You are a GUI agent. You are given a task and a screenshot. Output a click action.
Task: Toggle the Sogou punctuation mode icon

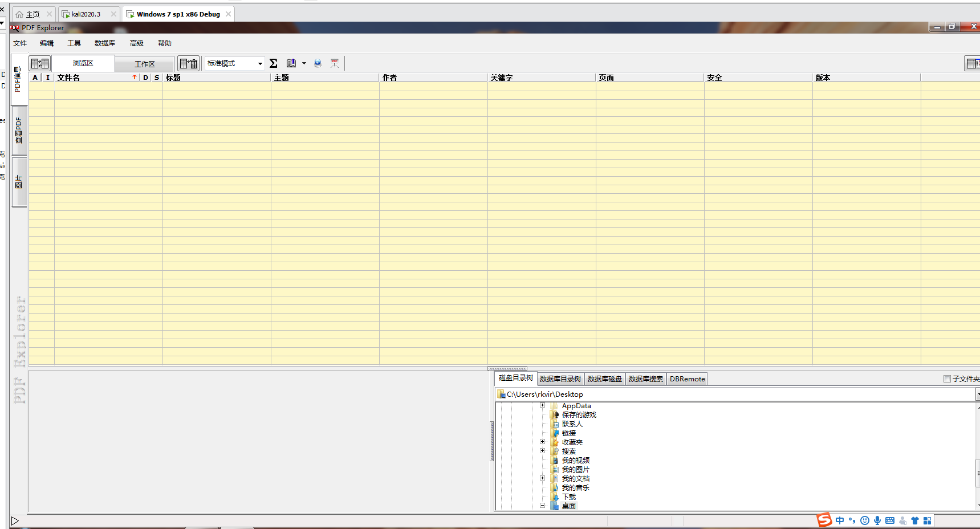pos(852,520)
